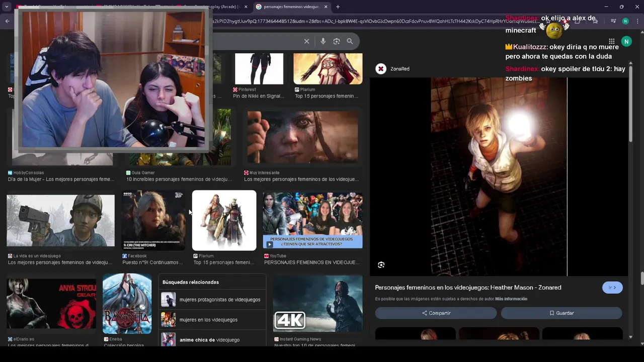The image size is (644, 362).
Task: Search inside image with Lens icon on preview
Action: (381, 265)
